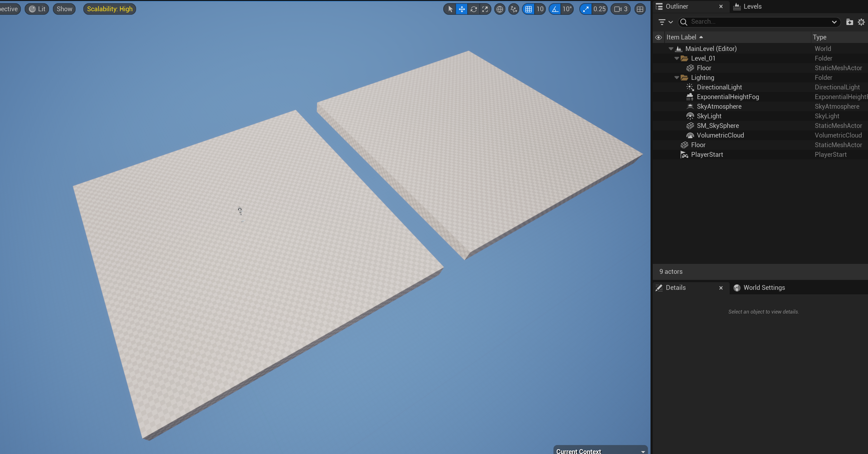Open the viewport layout grid icon
Image resolution: width=868 pixels, height=454 pixels.
pyautogui.click(x=640, y=9)
